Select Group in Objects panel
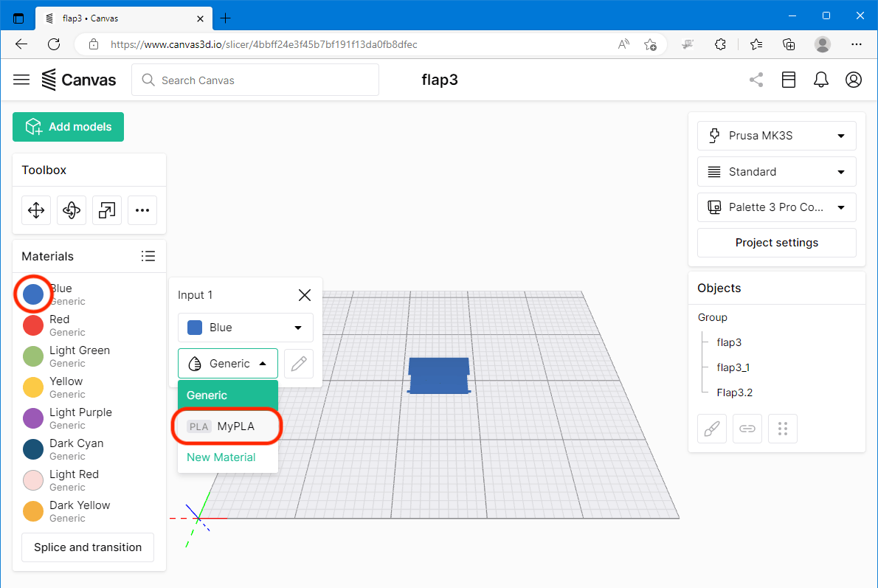The height and width of the screenshot is (588, 878). (x=712, y=317)
